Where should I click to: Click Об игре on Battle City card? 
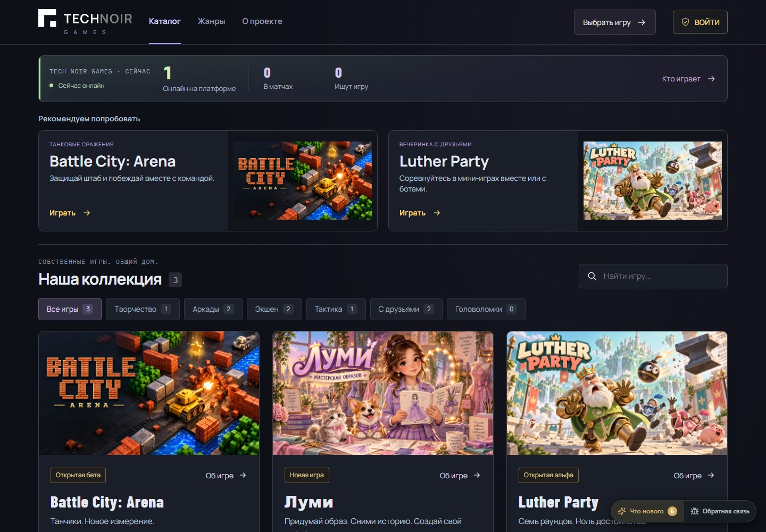226,476
